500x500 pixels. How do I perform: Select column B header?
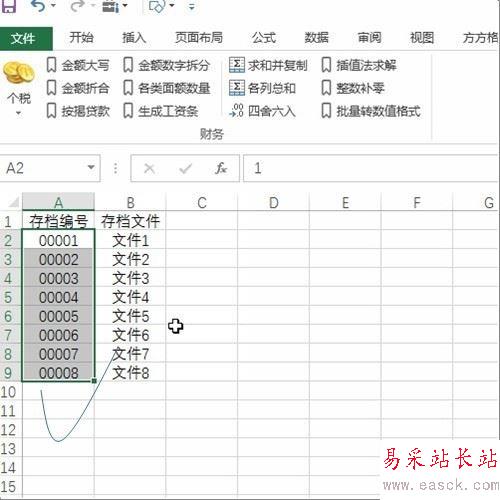coord(130,202)
